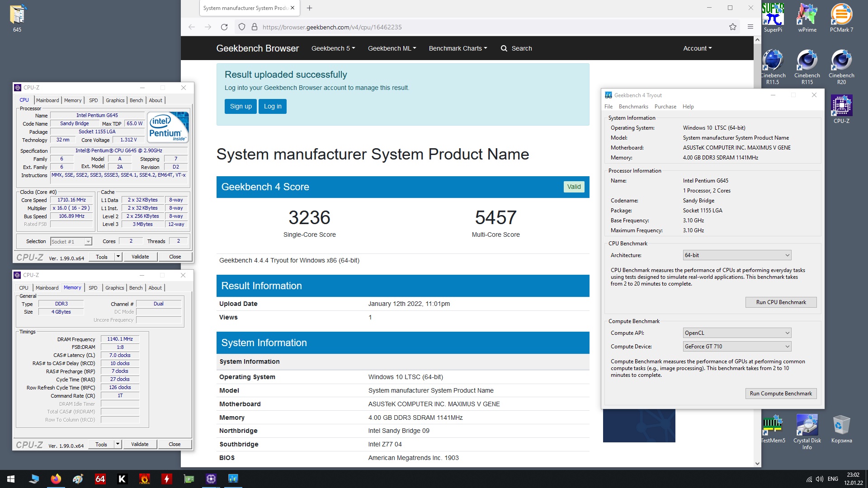Viewport: 868px width, 488px height.
Task: Open the 645 folder on desktop
Action: tap(17, 18)
